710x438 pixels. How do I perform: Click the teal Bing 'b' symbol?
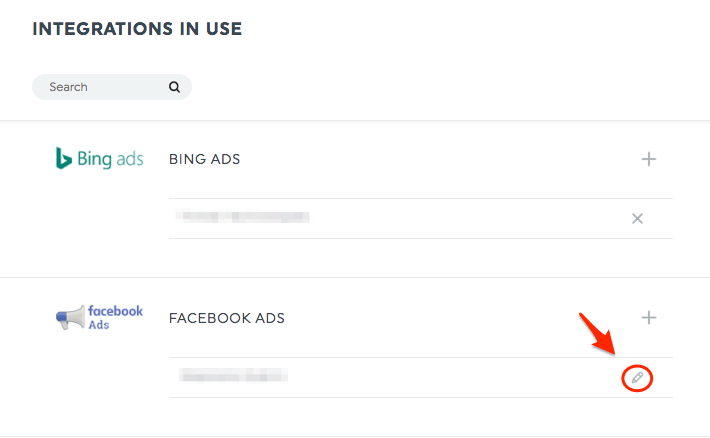tap(63, 158)
